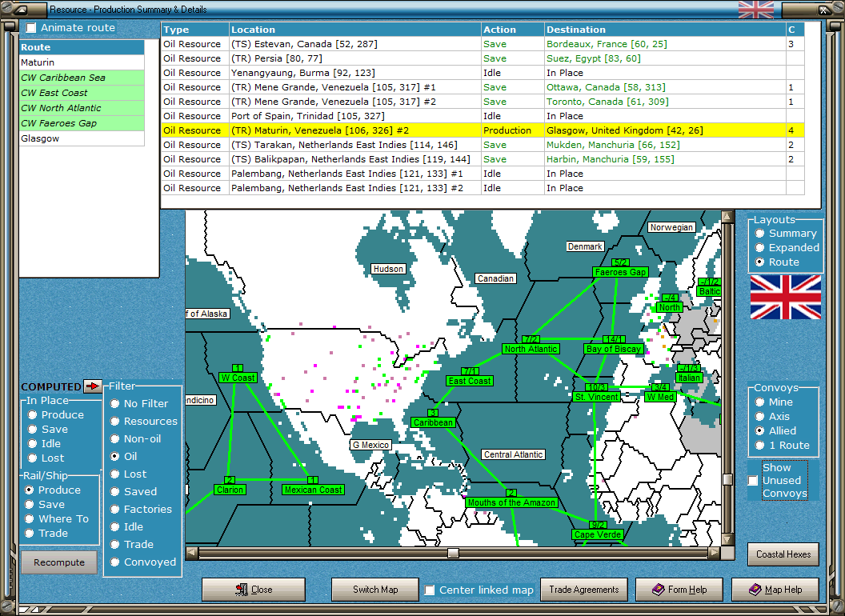Select the North Atlantic sea area marker

pos(531,349)
